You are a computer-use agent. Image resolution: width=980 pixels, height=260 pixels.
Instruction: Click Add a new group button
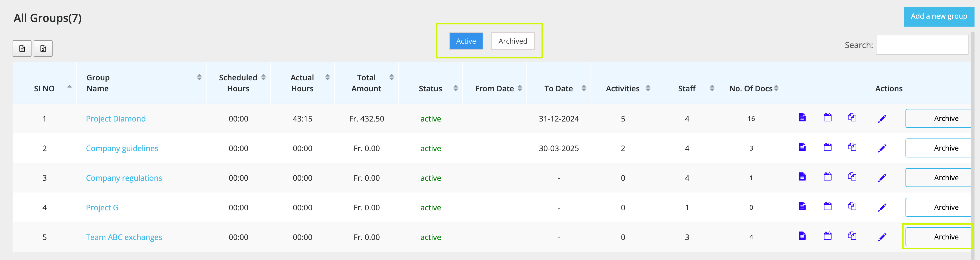[x=939, y=16]
